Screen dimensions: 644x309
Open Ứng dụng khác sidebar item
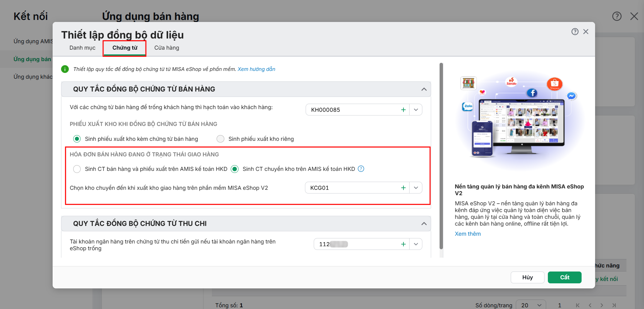pyautogui.click(x=33, y=77)
